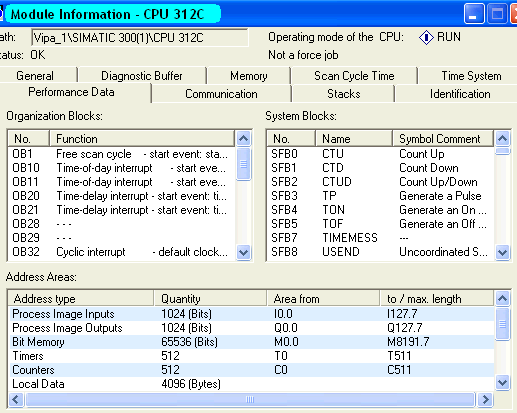
Task: Click the M8191.7 max length value
Action: [408, 342]
